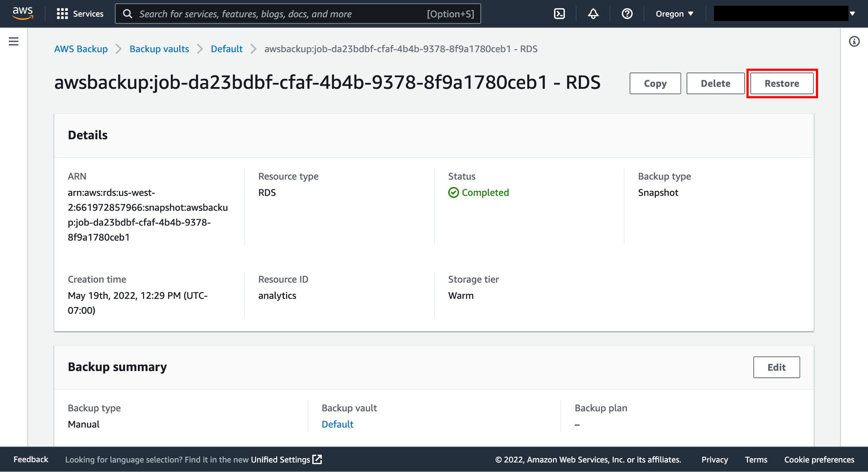Click the AWS logo home icon

[22, 13]
